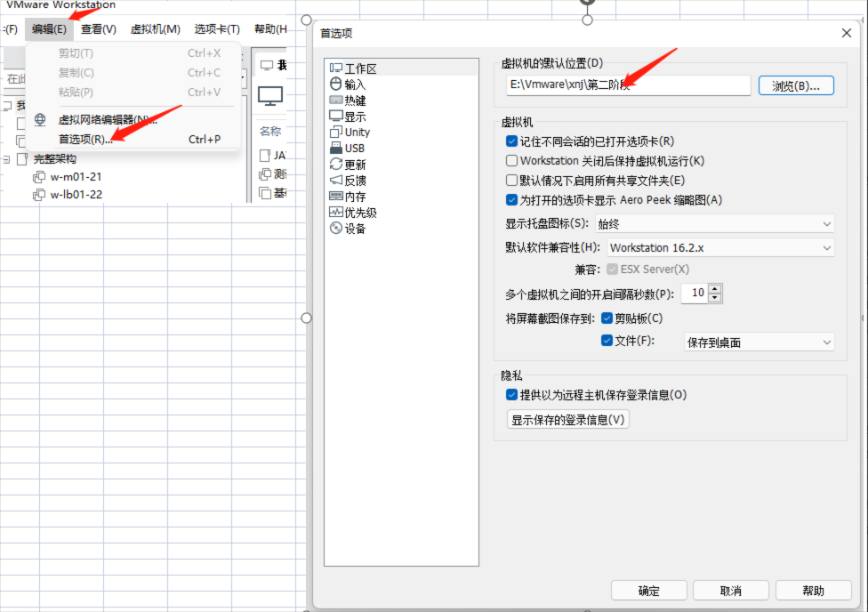Enable Workstation 关闭后保持虚拟机运行 checkbox
This screenshot has height=612, width=868.
[511, 161]
